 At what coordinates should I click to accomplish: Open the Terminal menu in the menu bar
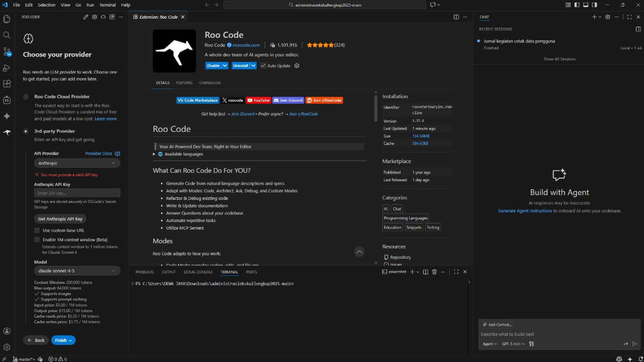coord(107,5)
